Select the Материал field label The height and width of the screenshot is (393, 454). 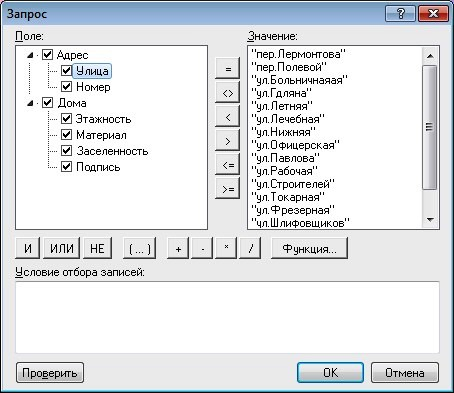tap(101, 135)
